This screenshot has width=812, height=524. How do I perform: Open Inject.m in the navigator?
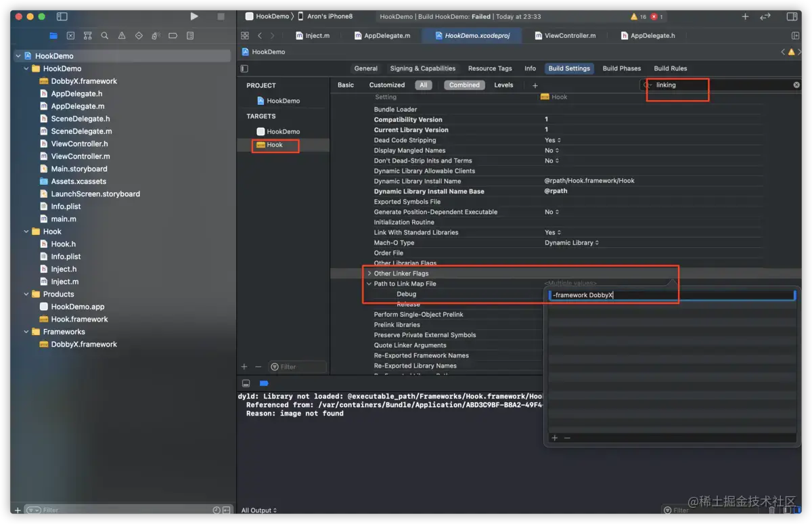point(64,282)
